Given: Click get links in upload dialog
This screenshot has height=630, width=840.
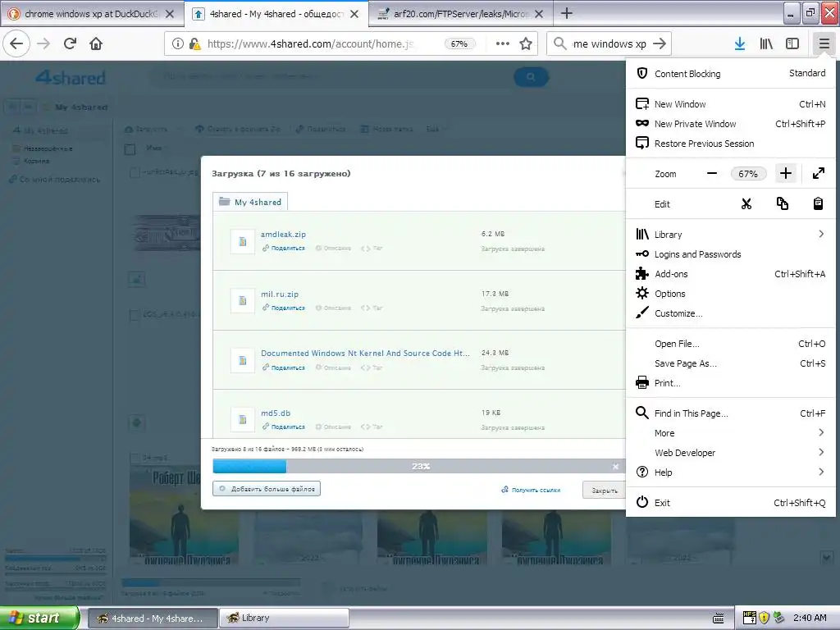Looking at the screenshot, I should [531, 490].
